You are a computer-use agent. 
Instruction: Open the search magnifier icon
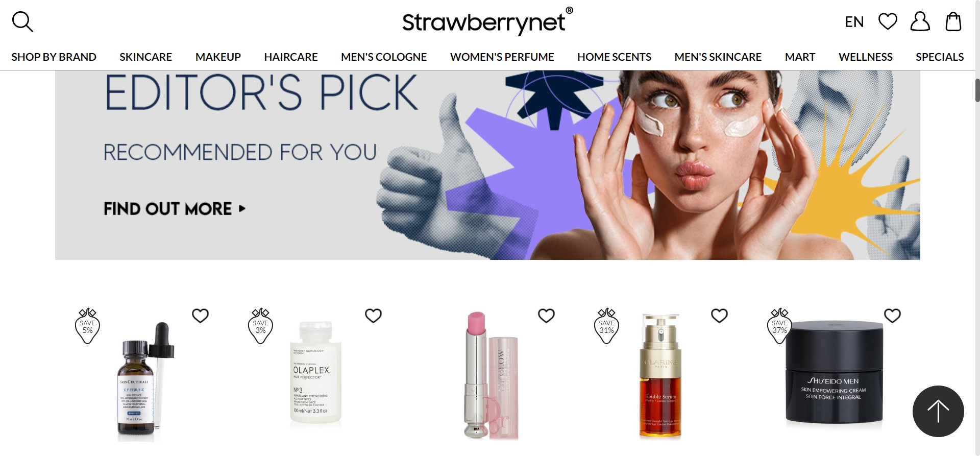22,22
